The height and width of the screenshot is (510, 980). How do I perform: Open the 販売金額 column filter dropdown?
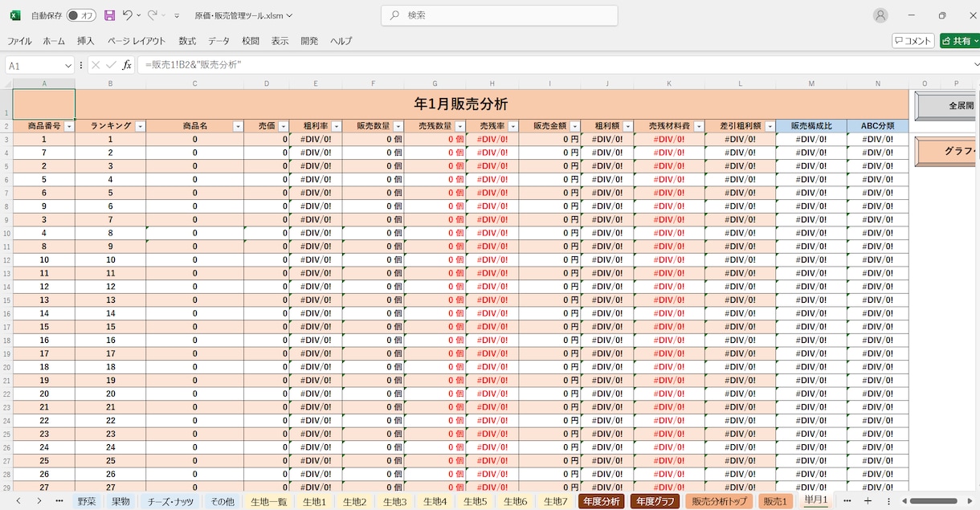pos(574,126)
